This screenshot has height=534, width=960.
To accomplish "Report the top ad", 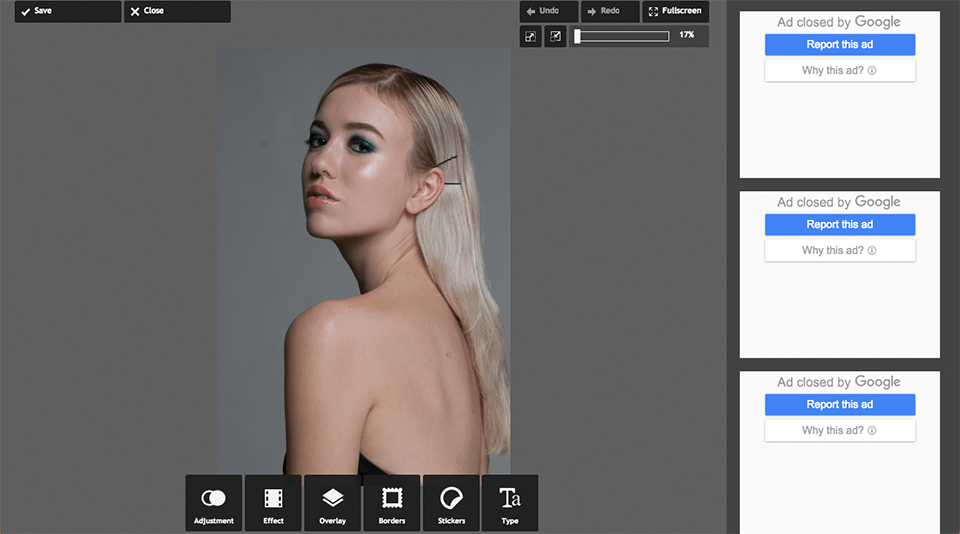I will point(840,45).
